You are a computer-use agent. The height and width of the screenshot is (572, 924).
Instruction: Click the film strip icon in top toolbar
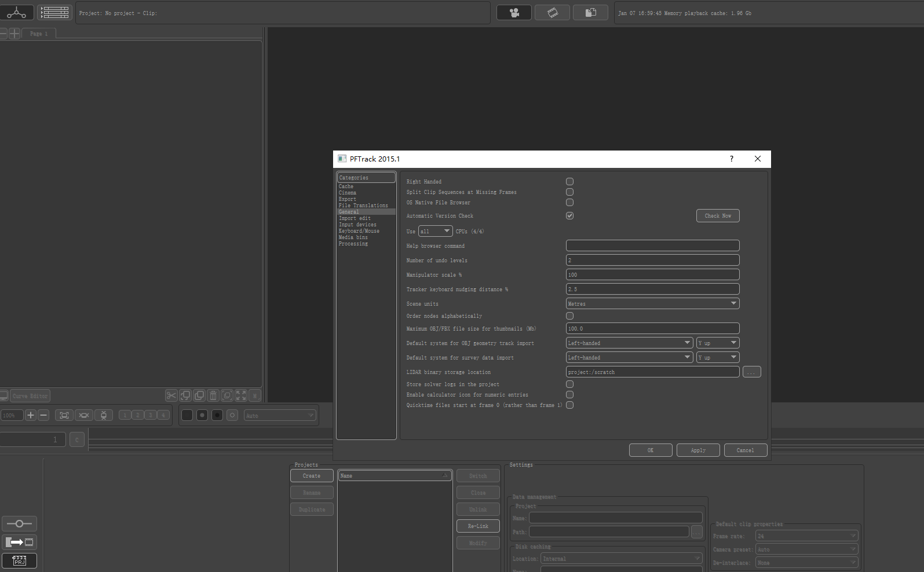[552, 13]
